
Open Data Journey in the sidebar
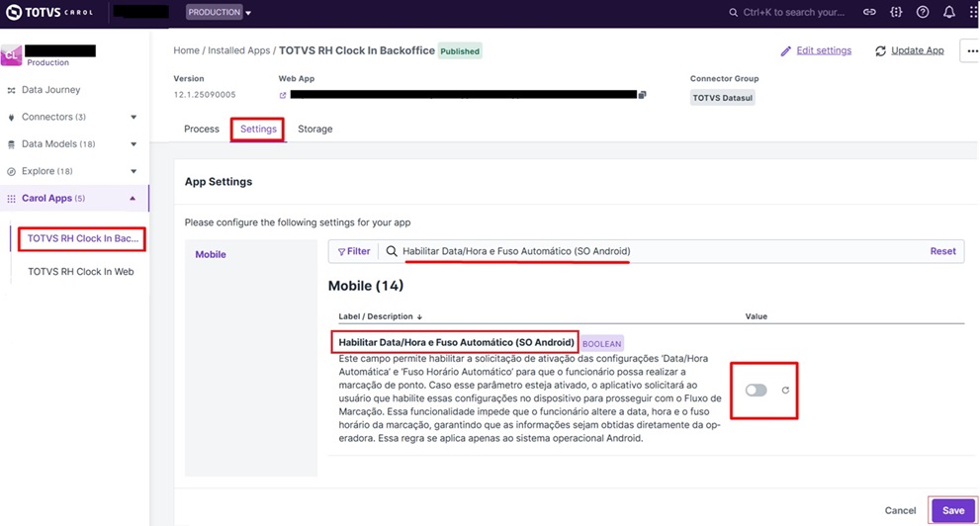click(x=50, y=90)
